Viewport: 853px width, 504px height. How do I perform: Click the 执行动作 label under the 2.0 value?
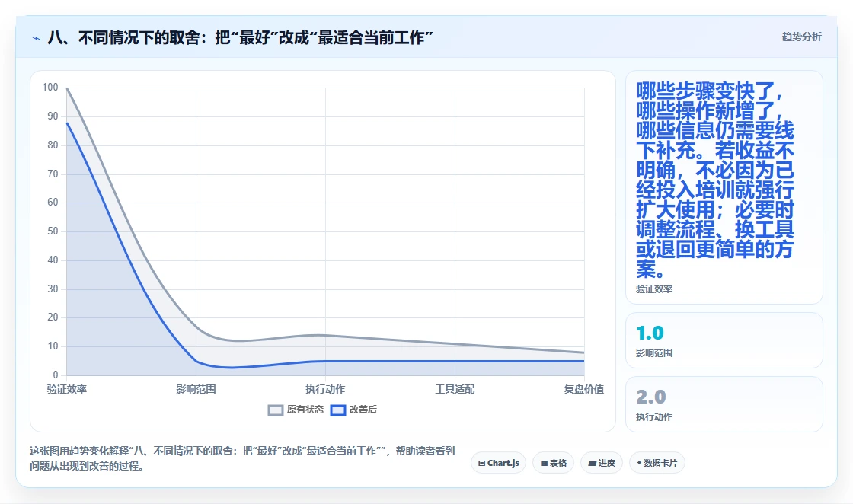(654, 417)
